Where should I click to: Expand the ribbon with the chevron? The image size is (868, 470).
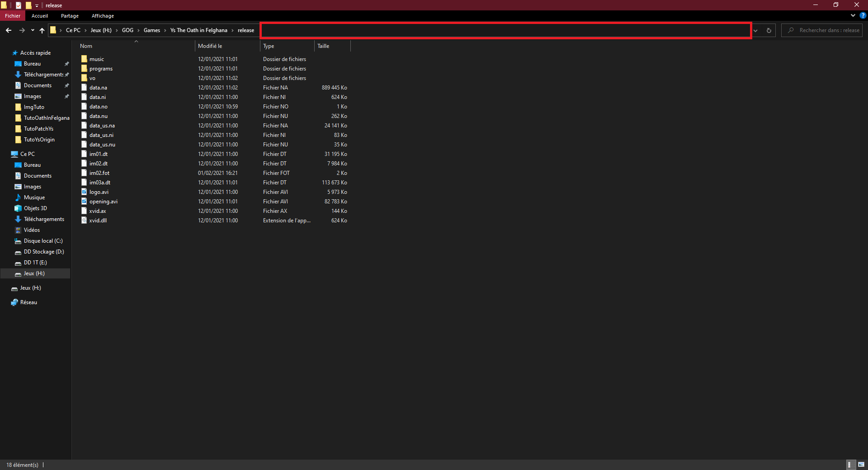click(853, 15)
